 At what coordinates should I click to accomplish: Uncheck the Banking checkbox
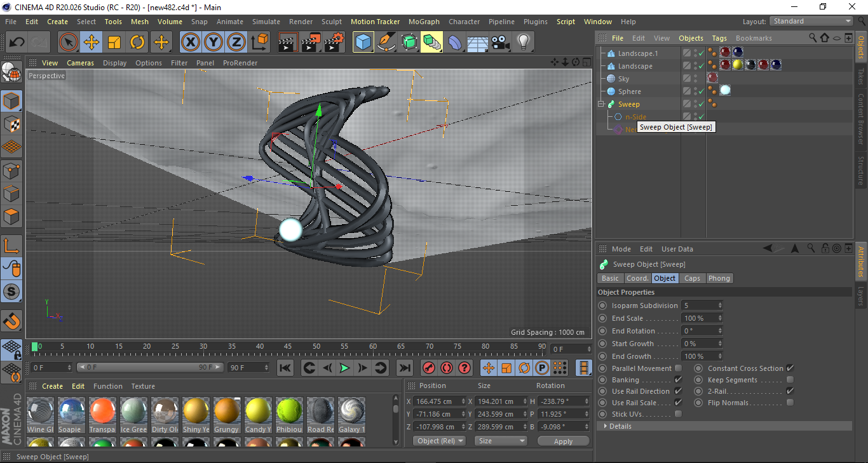pos(678,380)
